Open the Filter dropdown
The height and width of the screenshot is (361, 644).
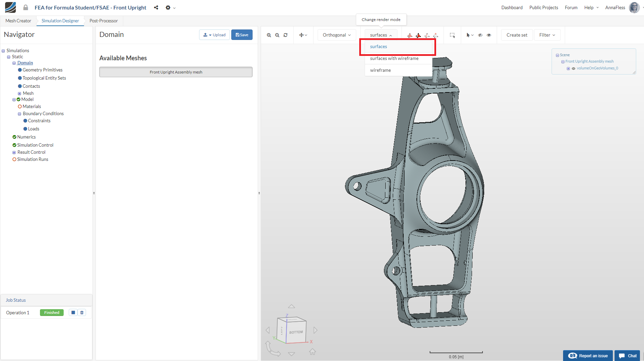(547, 35)
